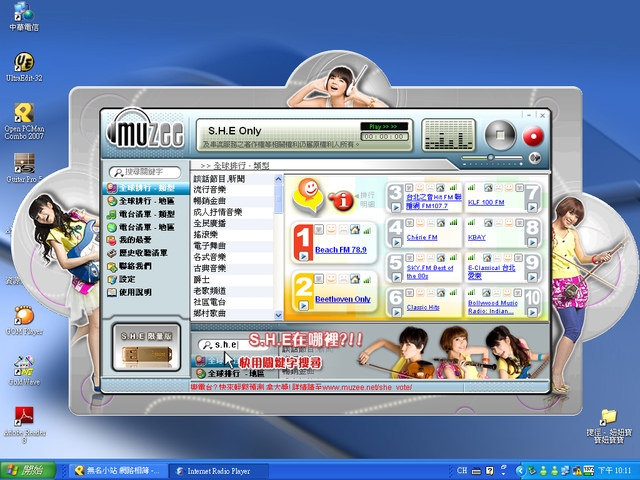Open SKY.FM Best of the 80s link

tap(430, 272)
